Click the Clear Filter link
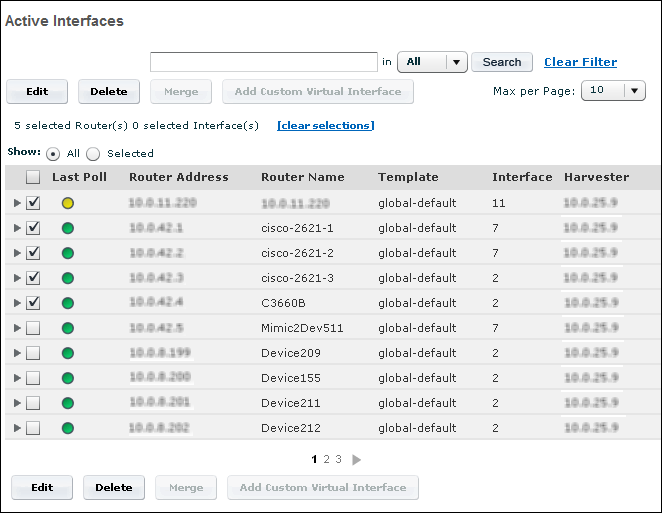Image resolution: width=662 pixels, height=513 pixels. (x=580, y=62)
